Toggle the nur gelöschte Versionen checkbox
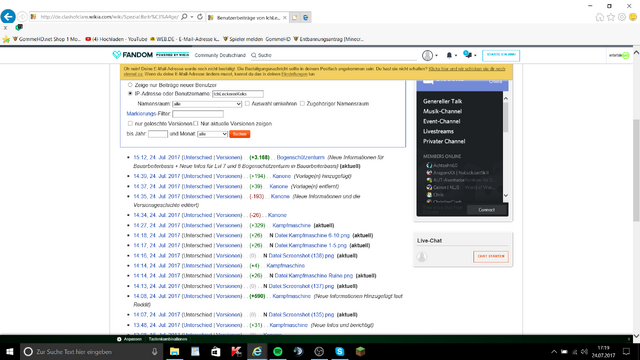 click(x=130, y=123)
